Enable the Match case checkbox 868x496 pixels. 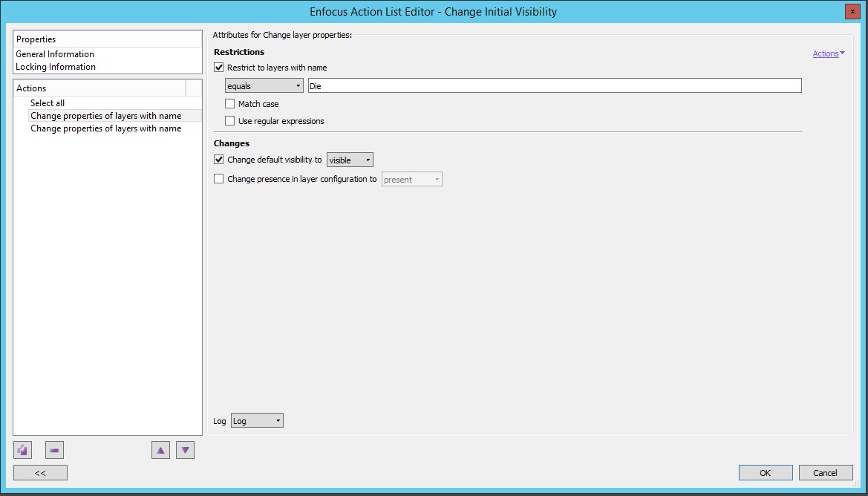[x=229, y=104]
